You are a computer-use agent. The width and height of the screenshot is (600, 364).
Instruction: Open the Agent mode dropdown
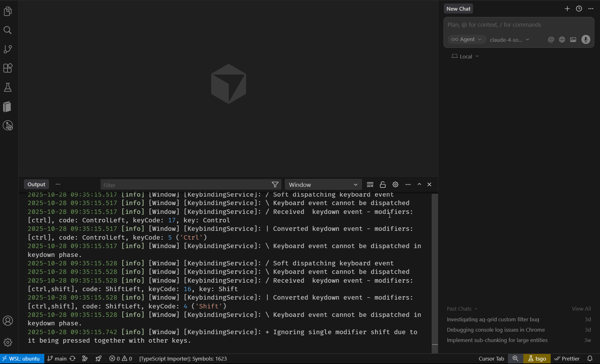pos(466,40)
